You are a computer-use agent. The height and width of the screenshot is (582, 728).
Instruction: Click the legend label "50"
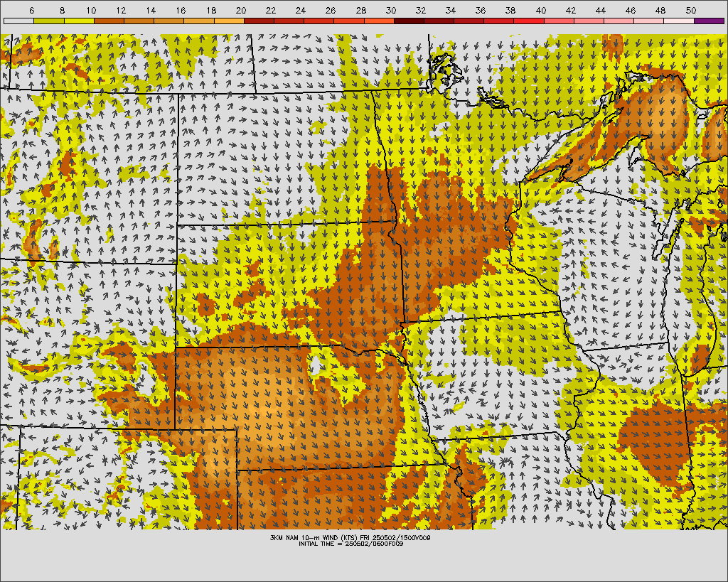point(691,10)
